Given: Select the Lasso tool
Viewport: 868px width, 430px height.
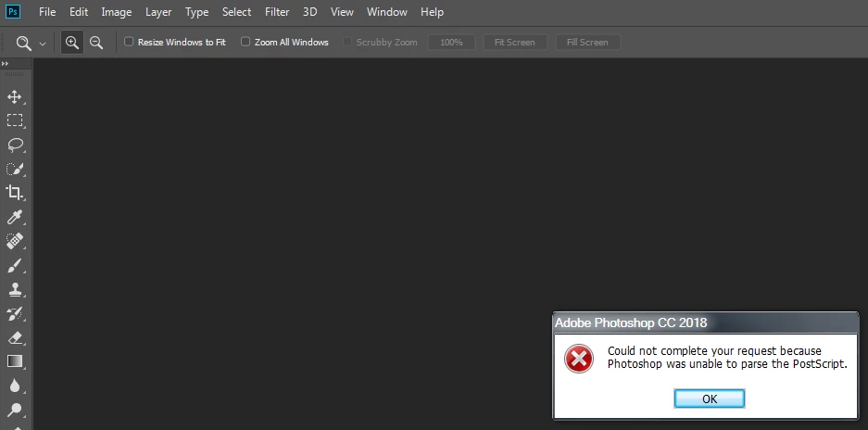Looking at the screenshot, I should coord(15,145).
